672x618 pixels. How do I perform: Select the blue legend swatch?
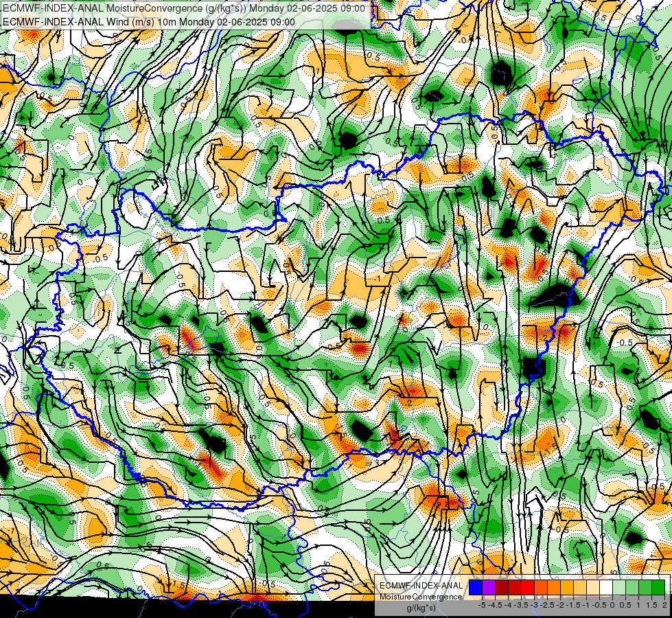point(476,587)
